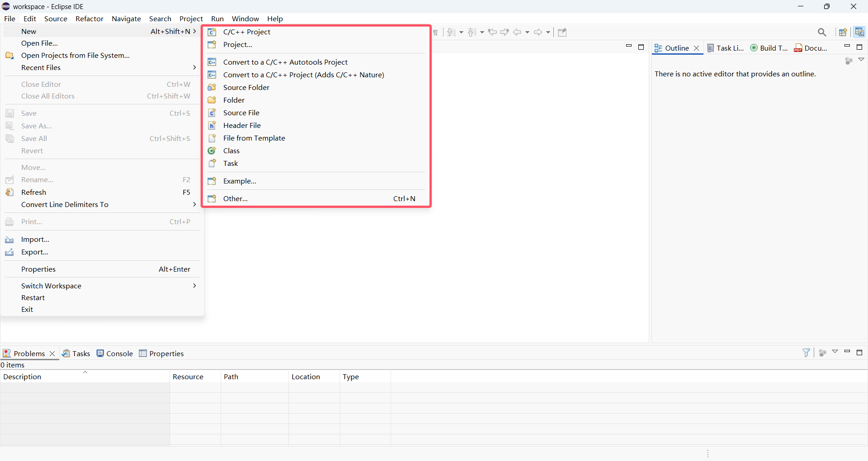Open the Previous Annotation dropdown arrow
Image resolution: width=868 pixels, height=461 pixels.
(x=482, y=32)
